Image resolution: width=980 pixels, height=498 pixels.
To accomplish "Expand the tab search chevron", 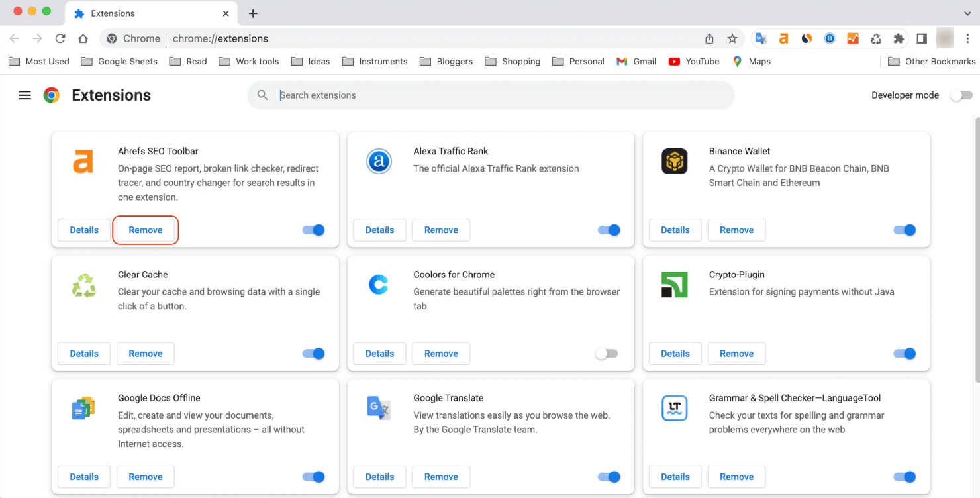I will click(967, 13).
